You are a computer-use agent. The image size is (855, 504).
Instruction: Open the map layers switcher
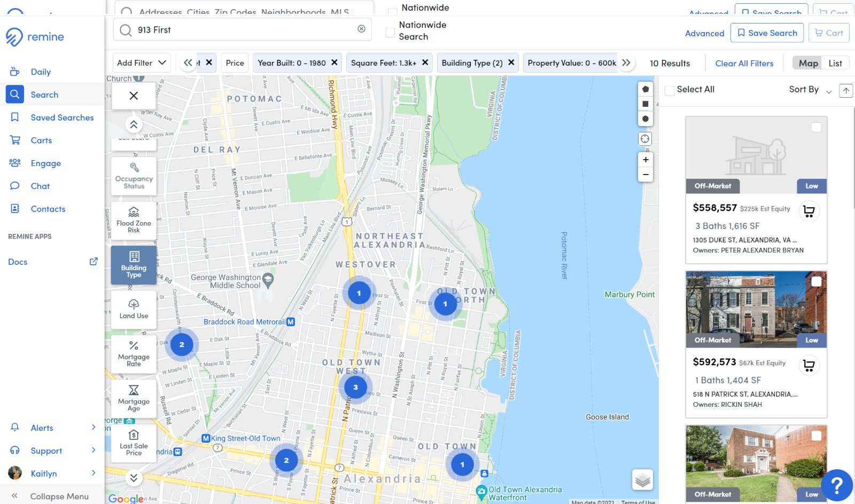pos(643,480)
